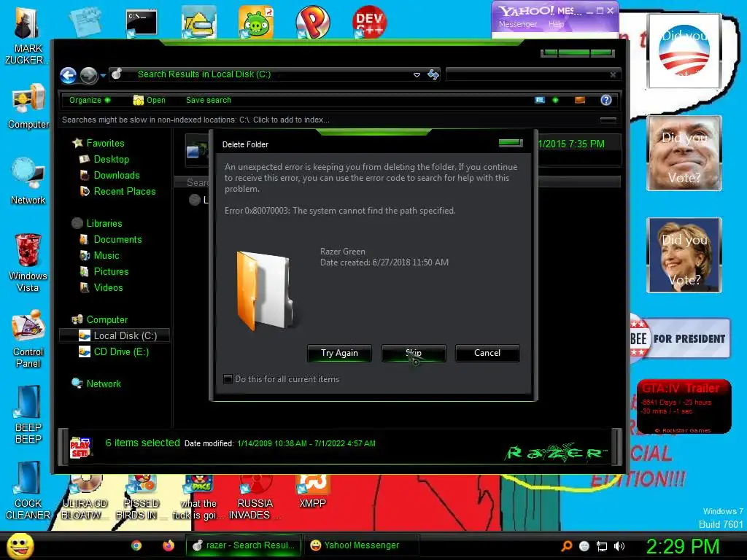Click Save search in the toolbar

[x=208, y=100]
